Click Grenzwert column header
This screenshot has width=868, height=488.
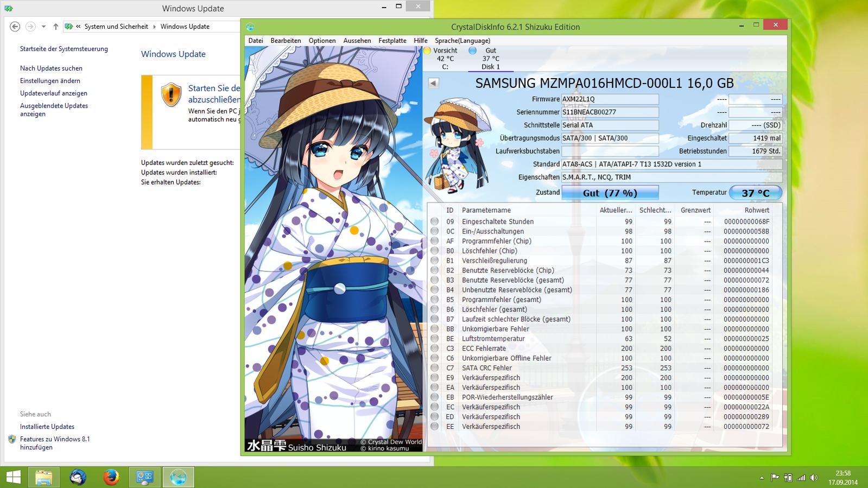(695, 210)
